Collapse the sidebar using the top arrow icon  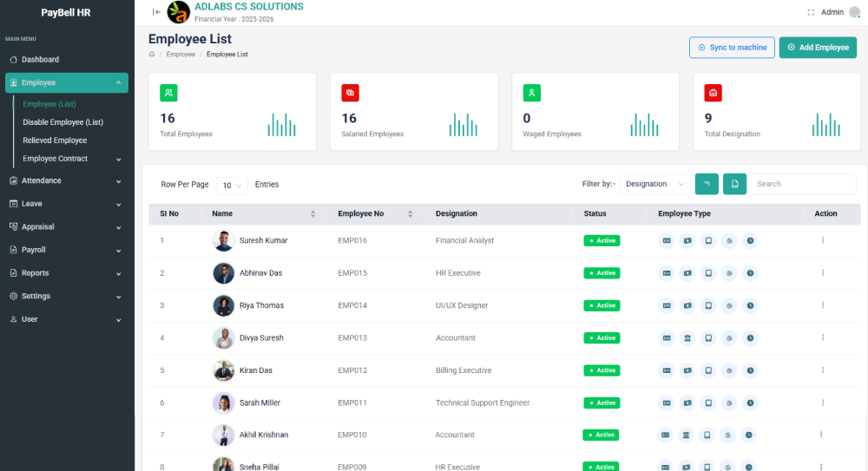tap(156, 12)
